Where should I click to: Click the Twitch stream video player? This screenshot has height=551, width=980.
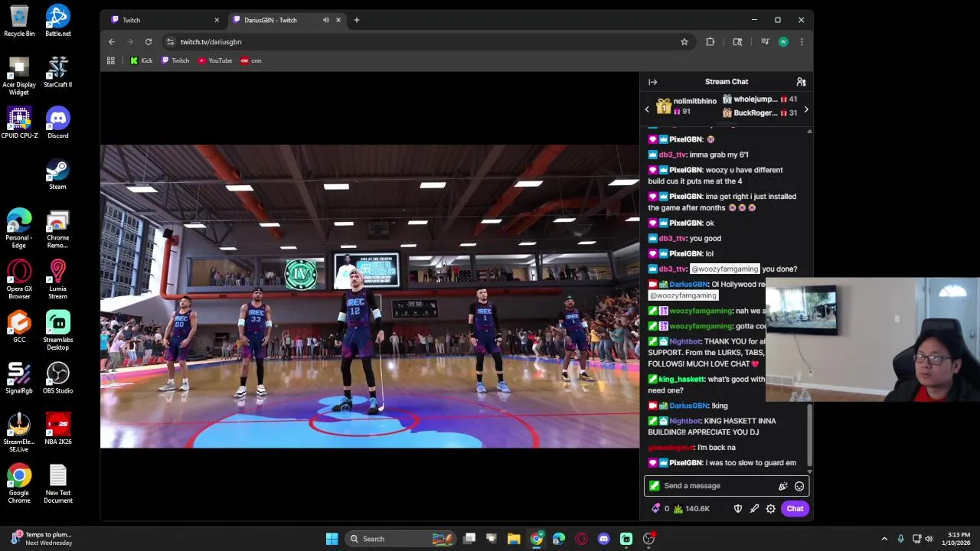pos(370,296)
